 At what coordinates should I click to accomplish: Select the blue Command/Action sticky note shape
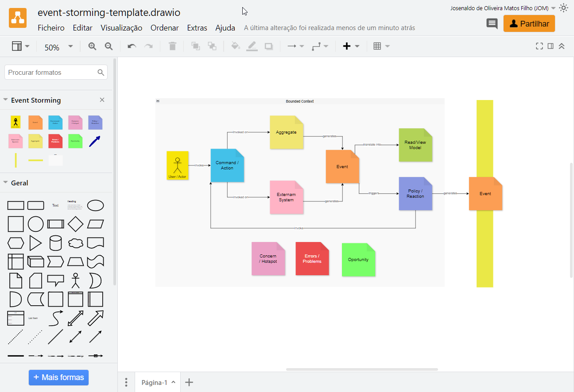click(x=55, y=122)
